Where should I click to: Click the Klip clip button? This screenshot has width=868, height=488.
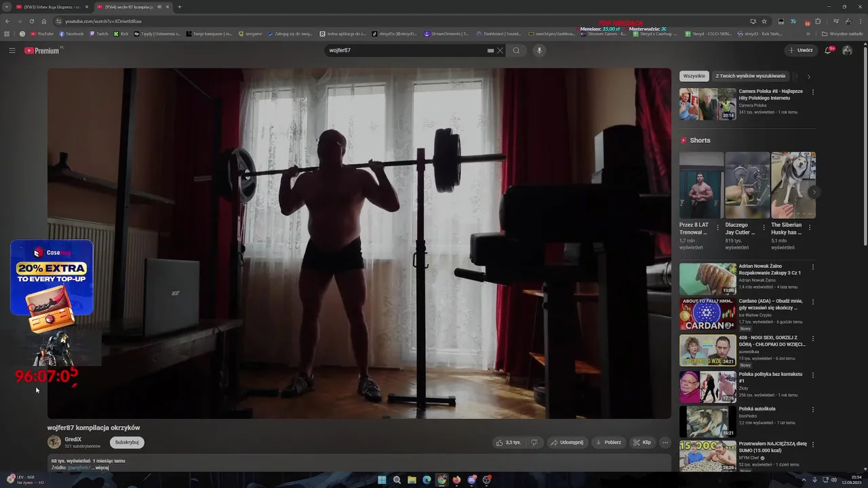click(x=642, y=443)
